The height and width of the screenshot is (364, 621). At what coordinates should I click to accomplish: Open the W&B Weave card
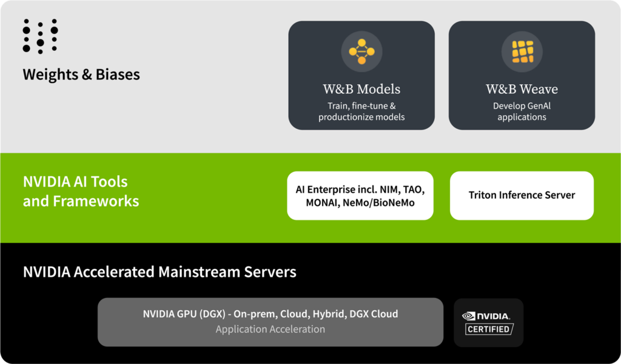click(522, 74)
